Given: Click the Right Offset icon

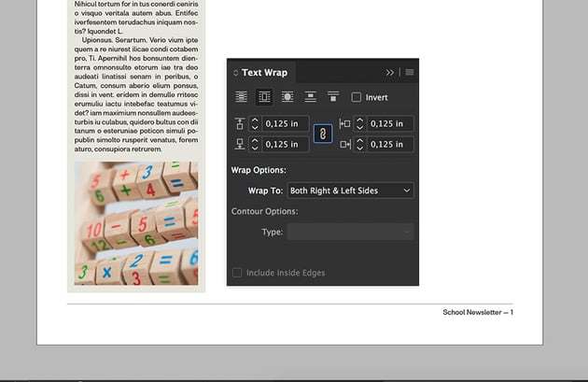Looking at the screenshot, I should [x=345, y=145].
